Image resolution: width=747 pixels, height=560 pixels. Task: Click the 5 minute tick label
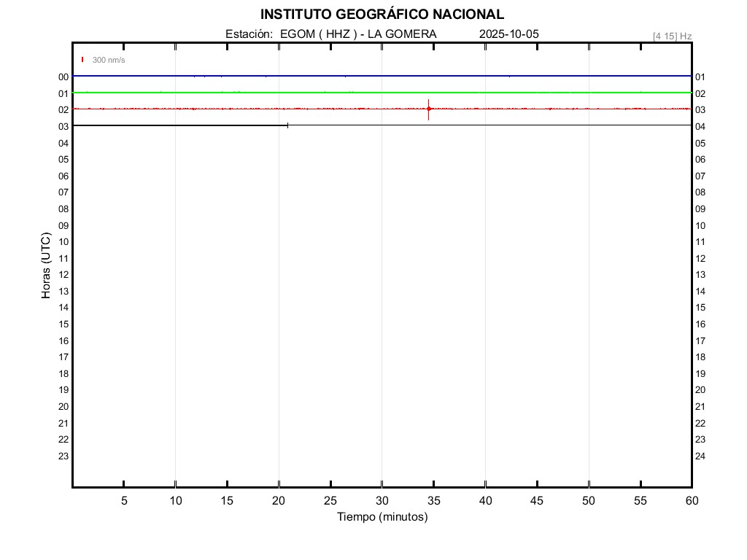pos(124,501)
